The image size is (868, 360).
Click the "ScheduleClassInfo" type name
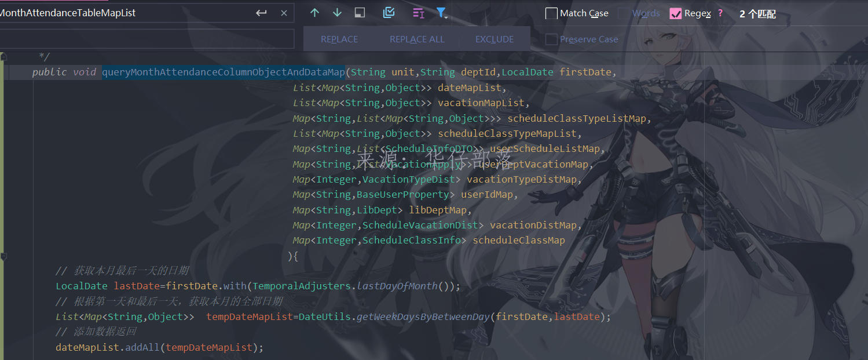(x=412, y=240)
